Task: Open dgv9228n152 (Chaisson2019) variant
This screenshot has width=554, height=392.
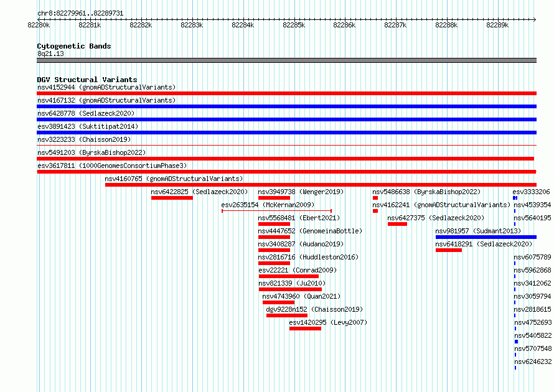Action: pyautogui.click(x=314, y=309)
